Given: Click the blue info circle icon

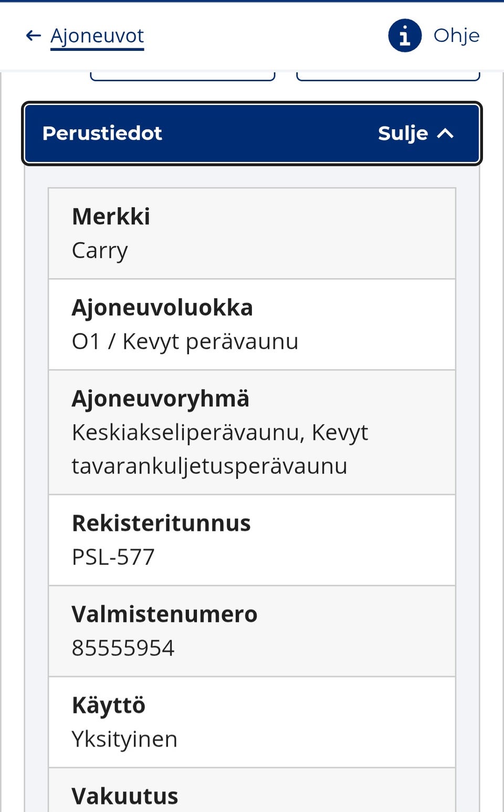Looking at the screenshot, I should coord(405,36).
